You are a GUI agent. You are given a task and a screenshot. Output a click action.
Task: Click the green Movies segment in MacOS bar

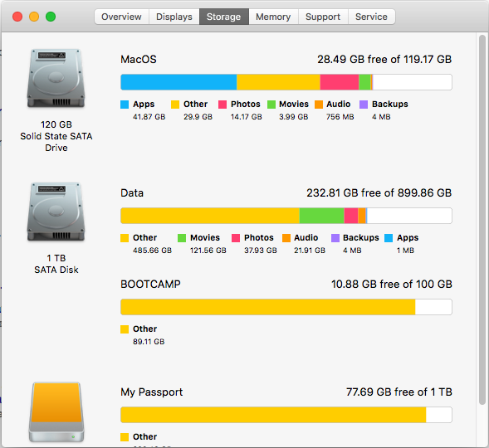tap(364, 82)
